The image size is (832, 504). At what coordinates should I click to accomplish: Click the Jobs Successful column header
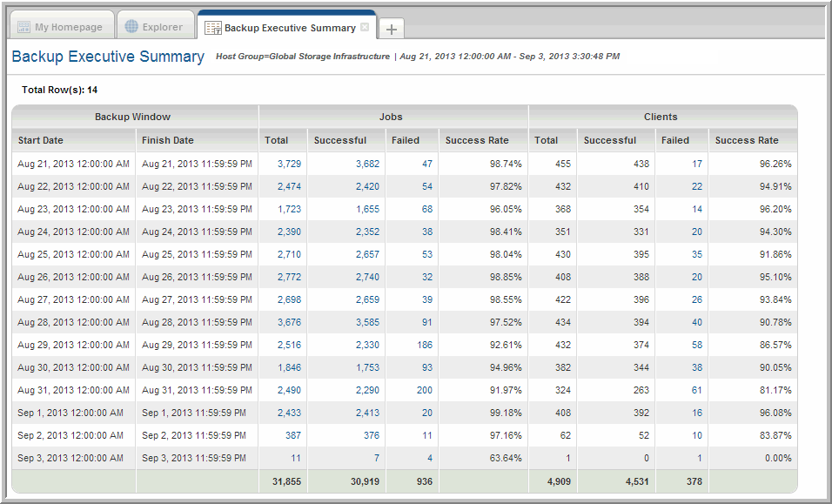[x=340, y=140]
